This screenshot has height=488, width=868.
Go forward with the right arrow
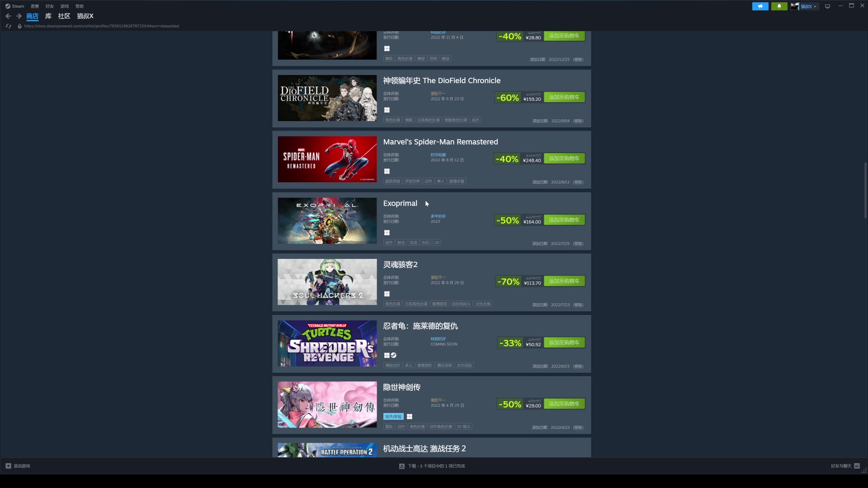tap(19, 16)
